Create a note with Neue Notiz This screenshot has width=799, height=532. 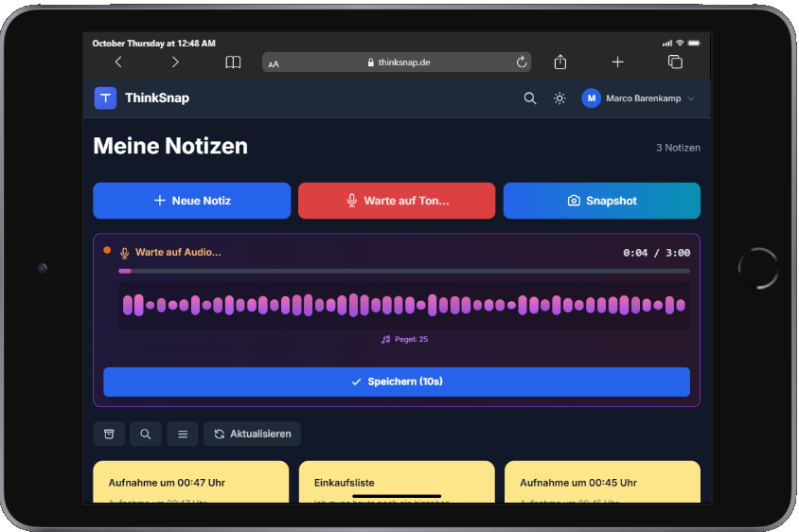191,201
